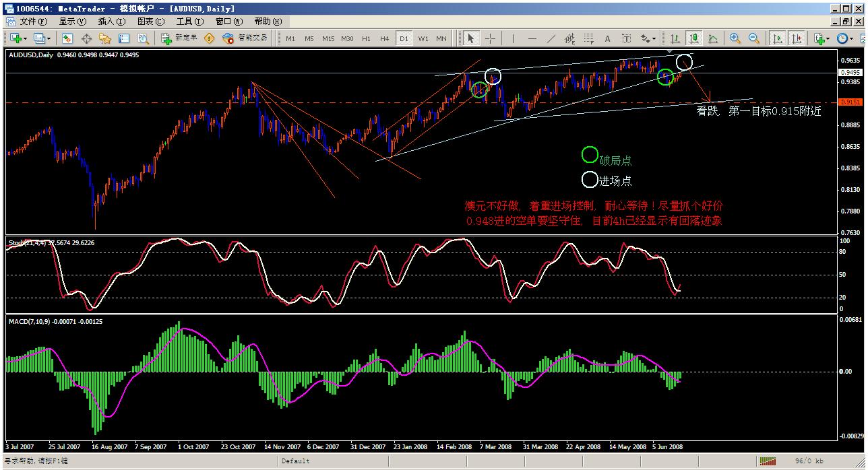Select the Horizontal Line tool
Viewport: 868px width, 470px height.
tap(532, 38)
